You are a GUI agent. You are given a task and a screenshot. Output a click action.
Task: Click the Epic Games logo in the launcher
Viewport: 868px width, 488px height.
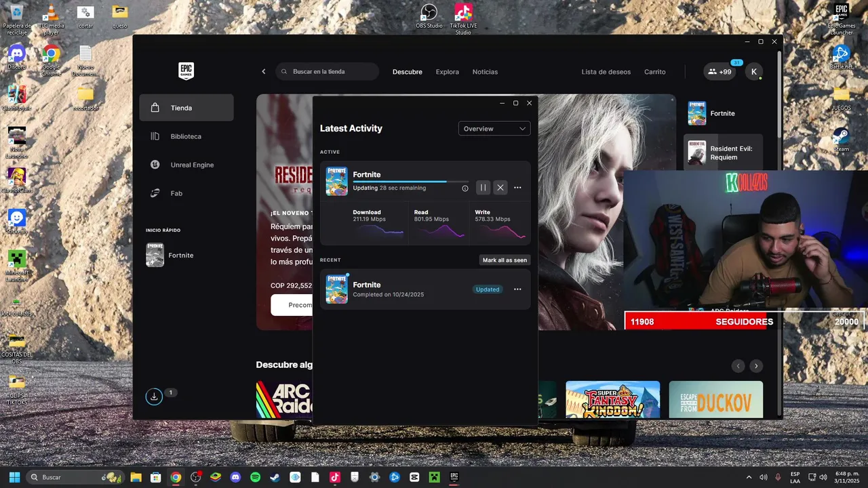(186, 71)
